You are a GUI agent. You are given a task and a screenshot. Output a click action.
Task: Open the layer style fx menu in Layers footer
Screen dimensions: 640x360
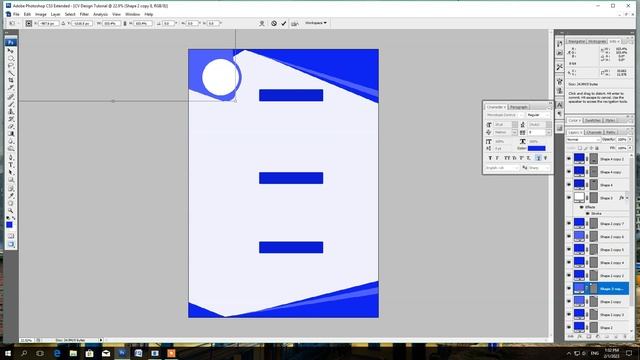point(580,337)
